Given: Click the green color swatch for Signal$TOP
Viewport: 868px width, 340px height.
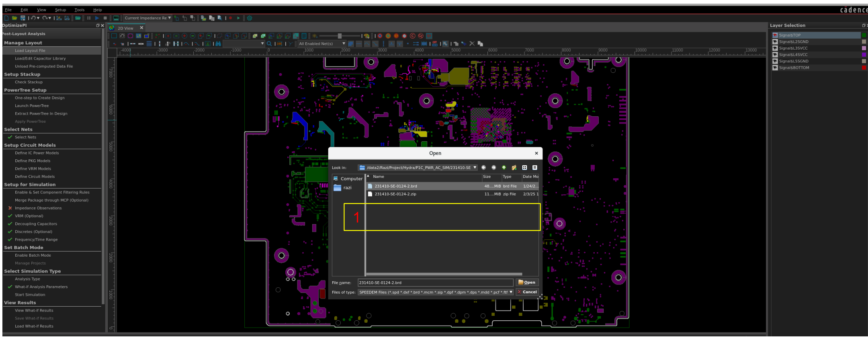Looking at the screenshot, I should pos(864,35).
